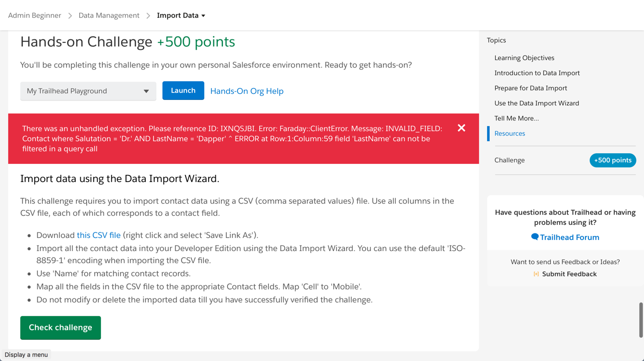Open Hands-On Org Help
The height and width of the screenshot is (361, 644).
247,91
